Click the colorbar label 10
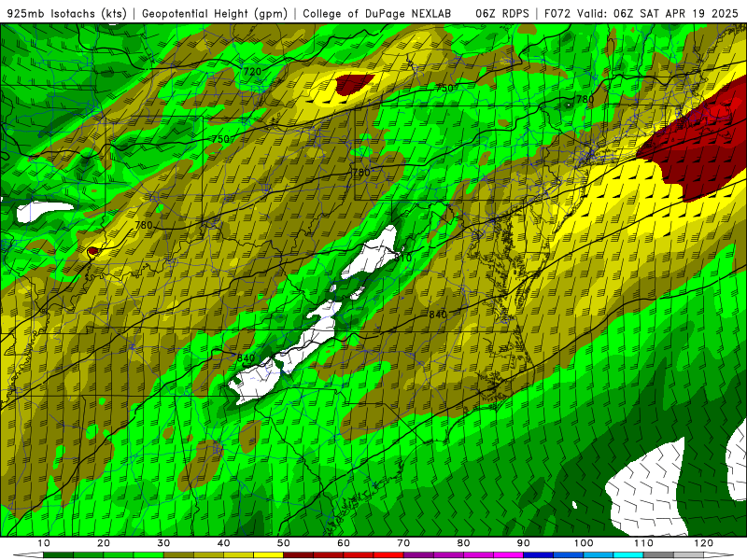747x560 pixels. click(43, 543)
